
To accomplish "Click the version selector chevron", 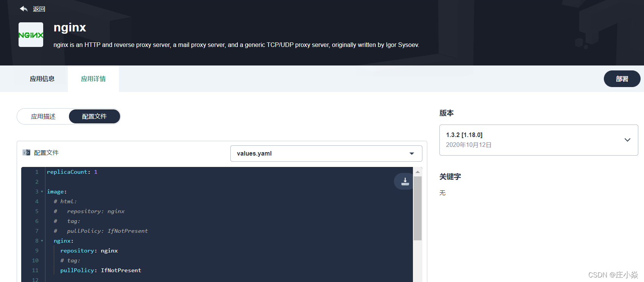I will tap(627, 140).
